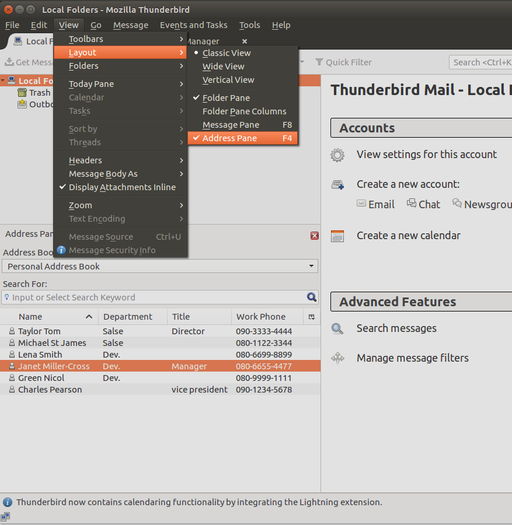The width and height of the screenshot is (512, 525).
Task: Click the Newsgroups icon
Action: [457, 203]
